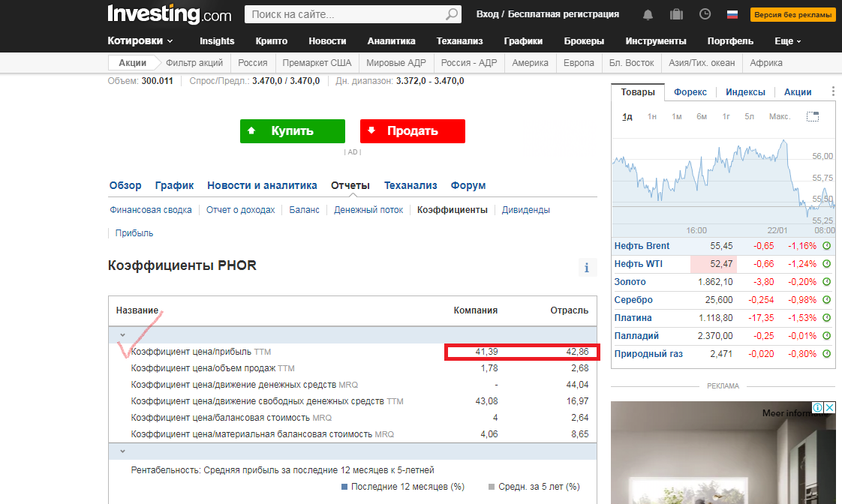Click the site search input field

pyautogui.click(x=344, y=14)
